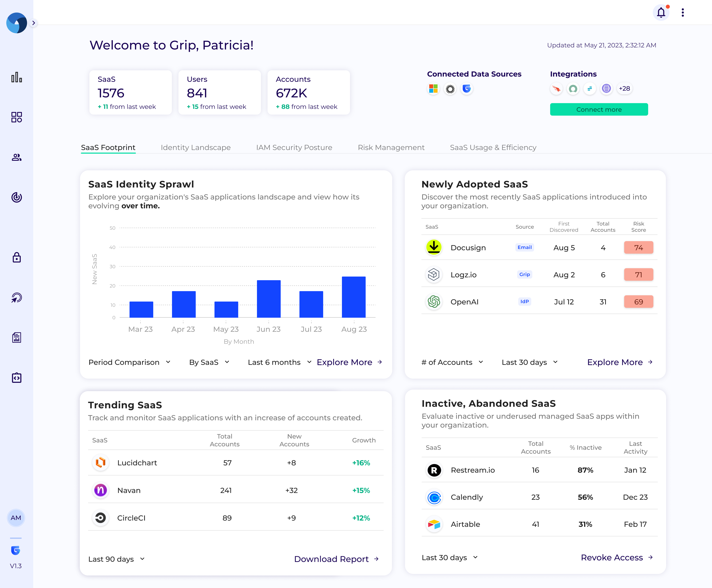The width and height of the screenshot is (712, 588).
Task: Switch to the Identity Landscape tab
Action: [196, 147]
